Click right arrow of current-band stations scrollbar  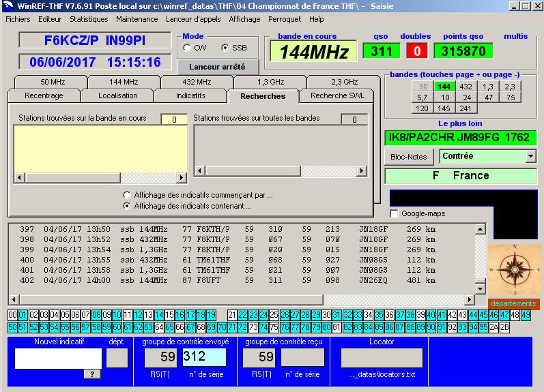[x=182, y=178]
